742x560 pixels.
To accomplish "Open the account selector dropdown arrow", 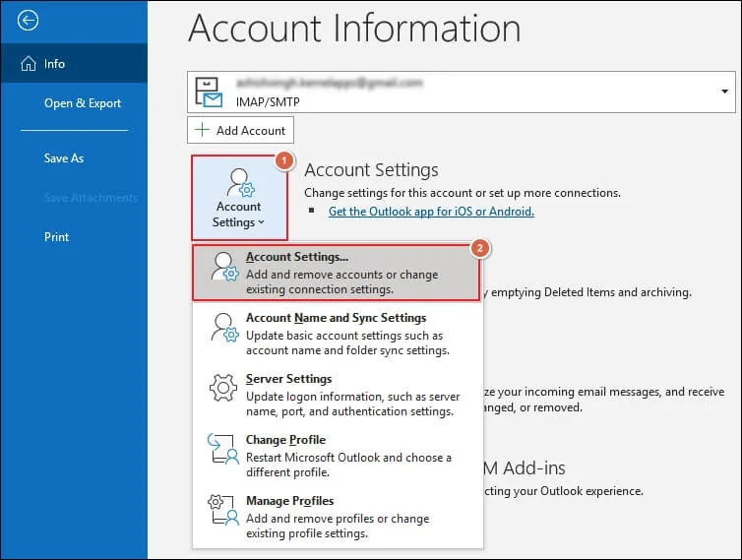I will pos(724,92).
